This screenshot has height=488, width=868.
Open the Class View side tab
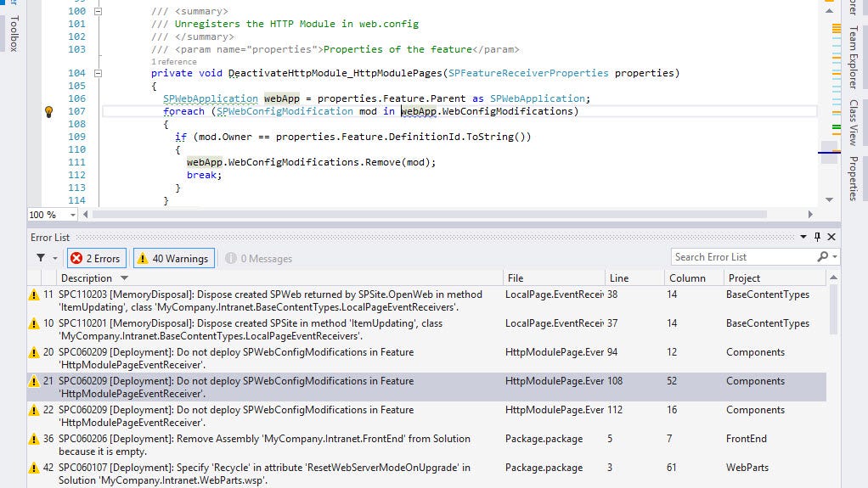[x=853, y=122]
